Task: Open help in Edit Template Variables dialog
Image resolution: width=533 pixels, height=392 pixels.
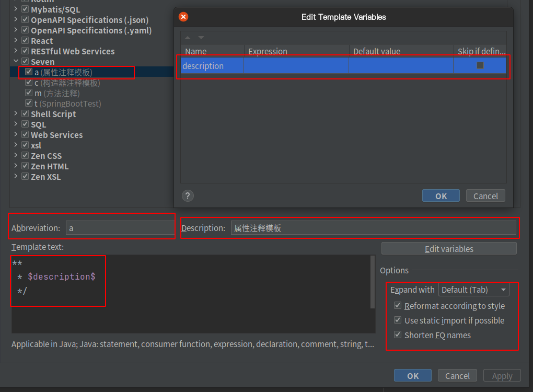Action: 188,196
